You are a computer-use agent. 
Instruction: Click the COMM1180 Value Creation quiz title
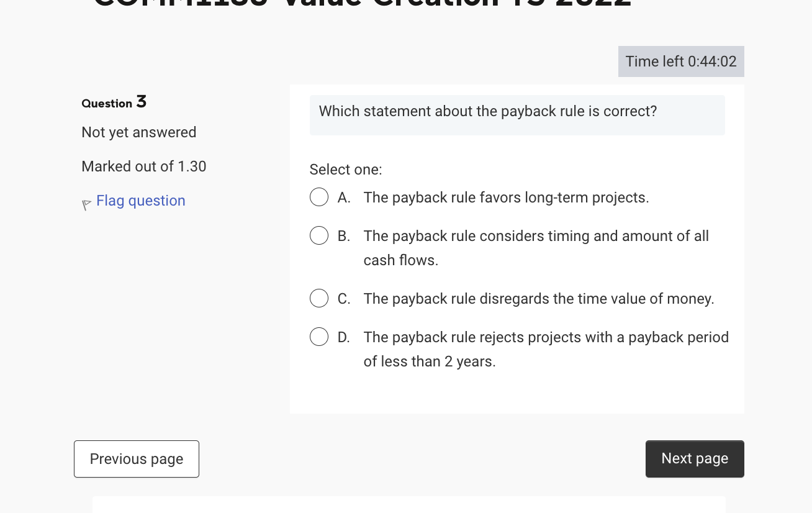pos(362,5)
